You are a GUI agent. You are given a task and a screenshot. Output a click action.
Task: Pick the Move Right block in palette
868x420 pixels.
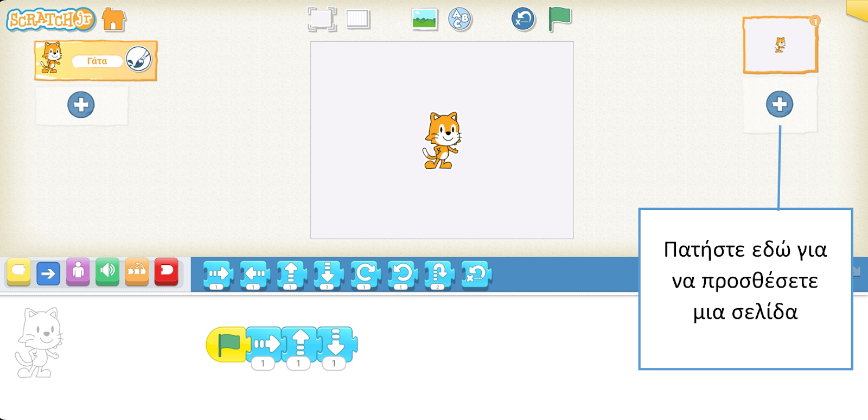point(218,275)
